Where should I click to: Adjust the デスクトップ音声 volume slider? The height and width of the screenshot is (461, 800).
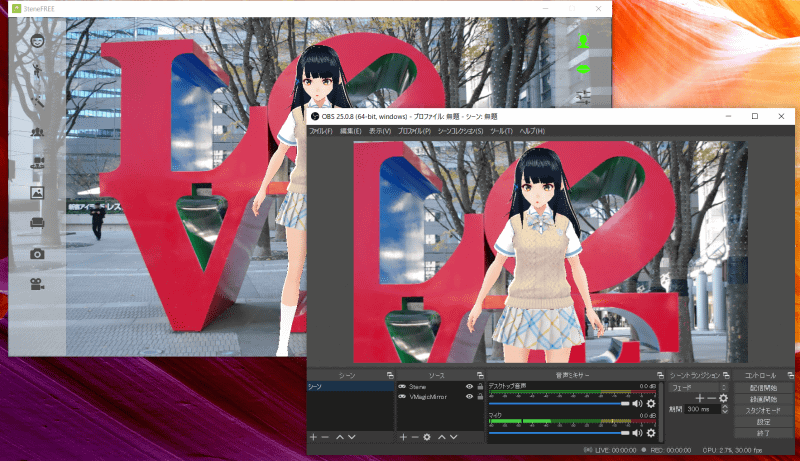point(559,403)
